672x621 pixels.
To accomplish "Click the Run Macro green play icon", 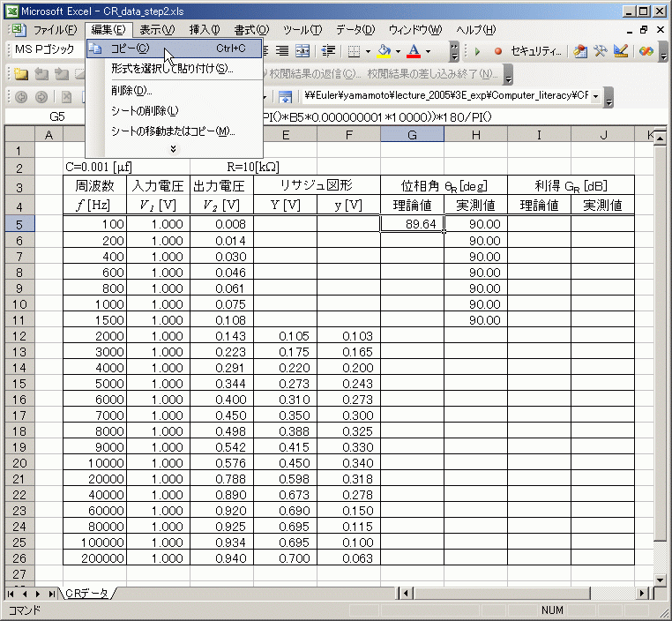I will (x=478, y=51).
